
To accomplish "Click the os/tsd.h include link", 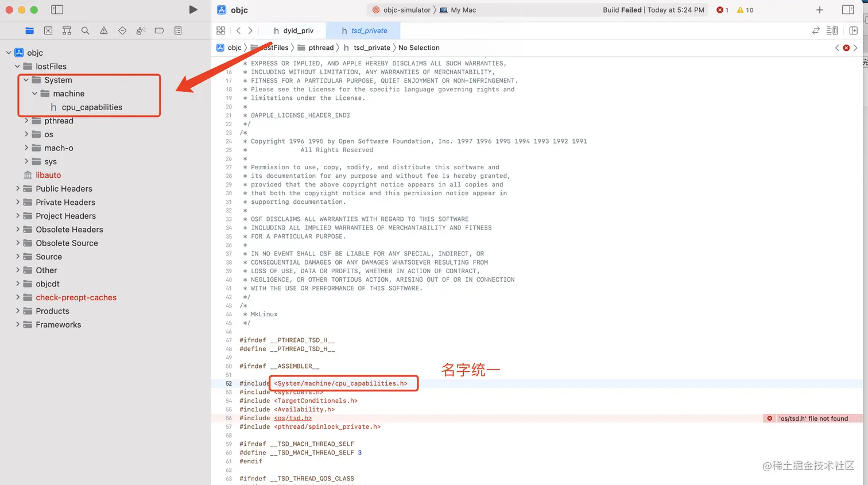I will [x=293, y=418].
